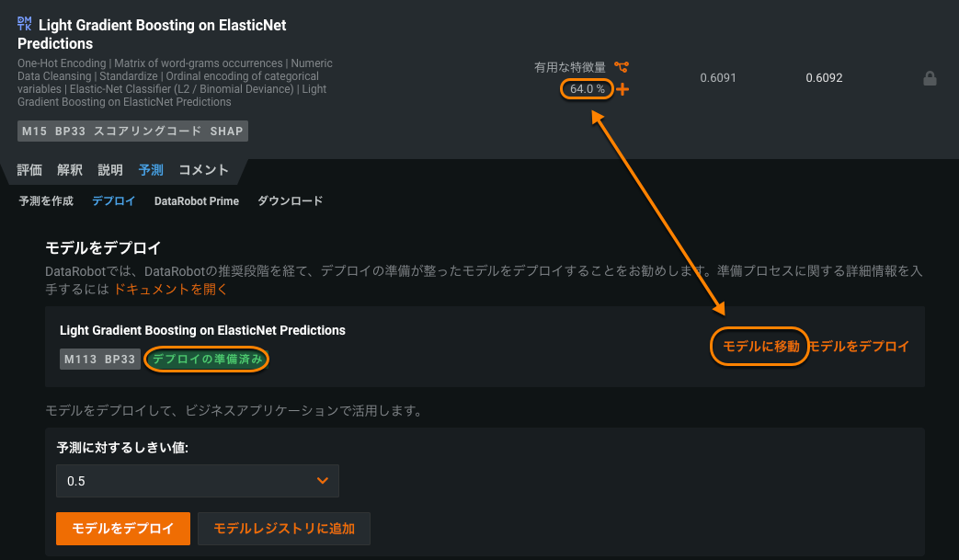
Task: Click the orange plus icon next to 64.0%
Action: coord(622,89)
